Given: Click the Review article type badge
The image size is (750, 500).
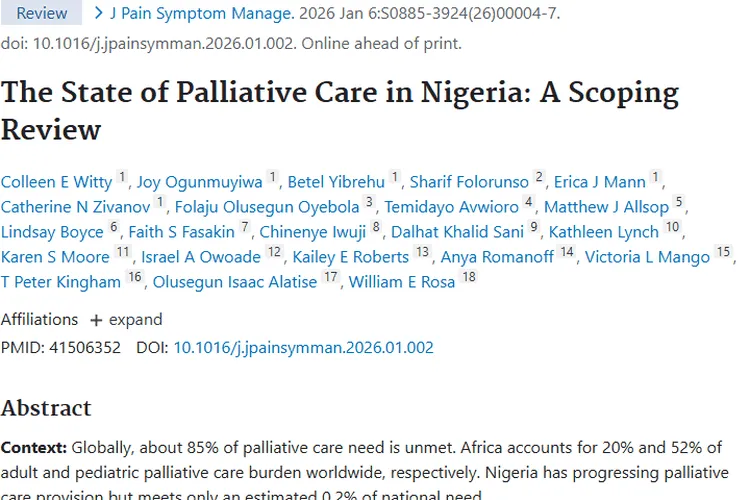Looking at the screenshot, I should click(41, 13).
